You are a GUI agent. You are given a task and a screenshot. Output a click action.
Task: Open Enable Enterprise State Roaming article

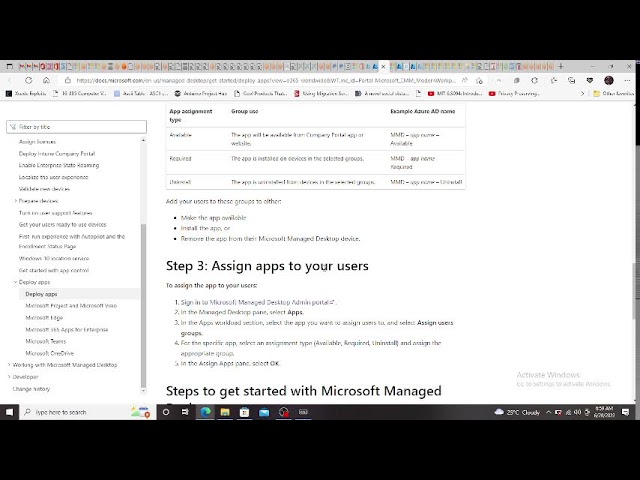tap(59, 165)
